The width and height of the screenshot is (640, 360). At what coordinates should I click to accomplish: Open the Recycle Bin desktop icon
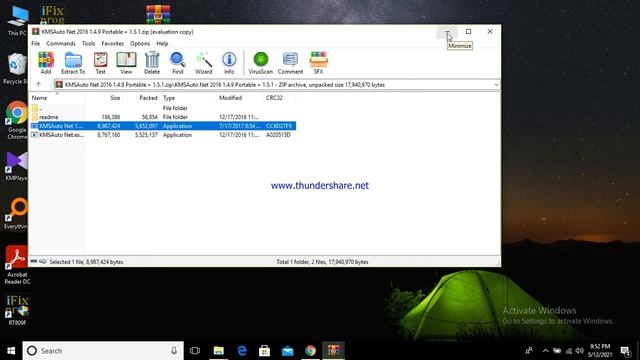click(x=16, y=69)
